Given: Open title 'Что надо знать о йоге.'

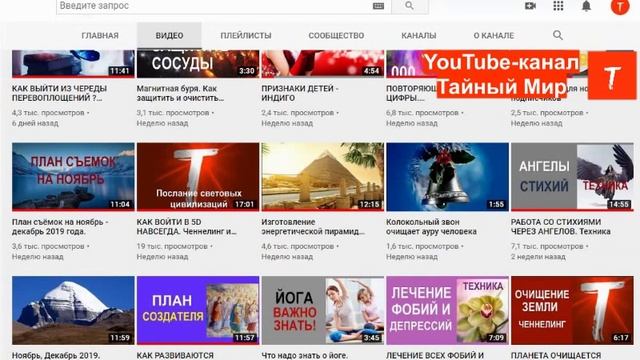Looking at the screenshot, I should (304, 356).
